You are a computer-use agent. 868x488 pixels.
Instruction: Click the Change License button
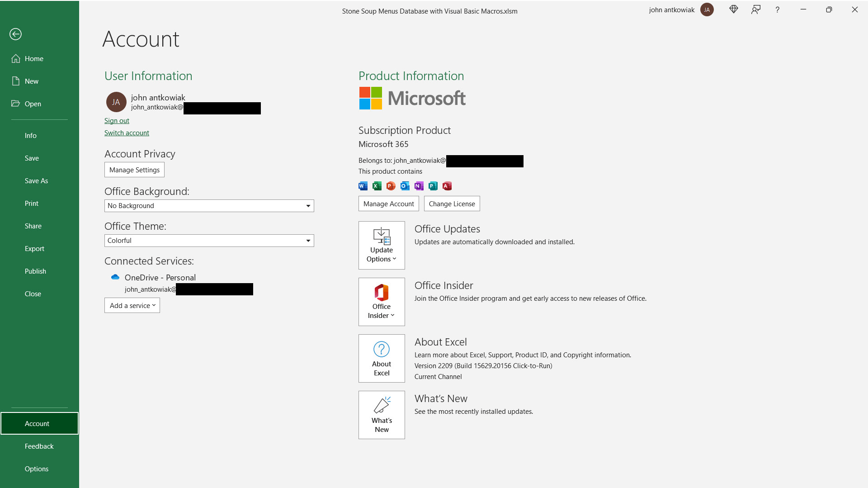452,204
